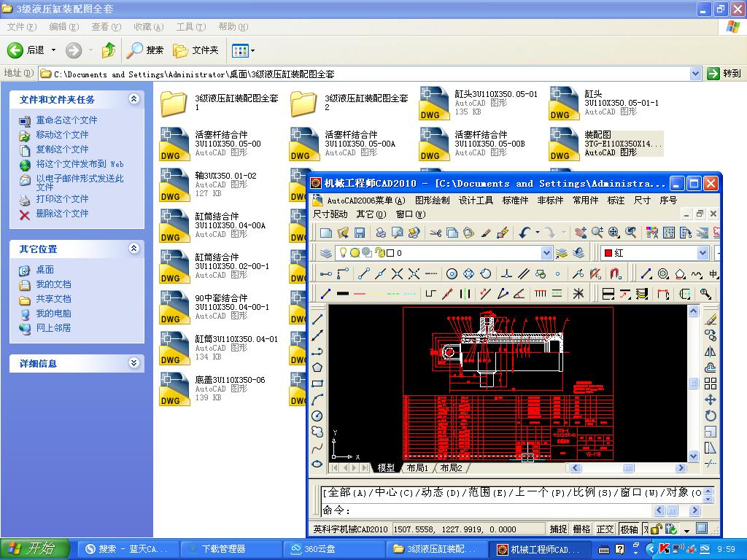Toggle 栅格 grid display in status bar
Viewport: 747px width, 560px height.
point(581,529)
